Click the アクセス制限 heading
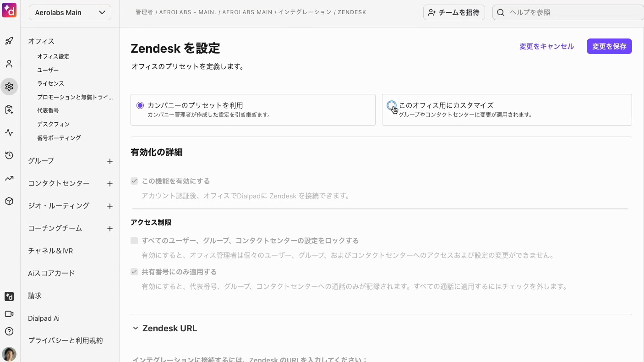This screenshot has height=362, width=644. pyautogui.click(x=151, y=222)
